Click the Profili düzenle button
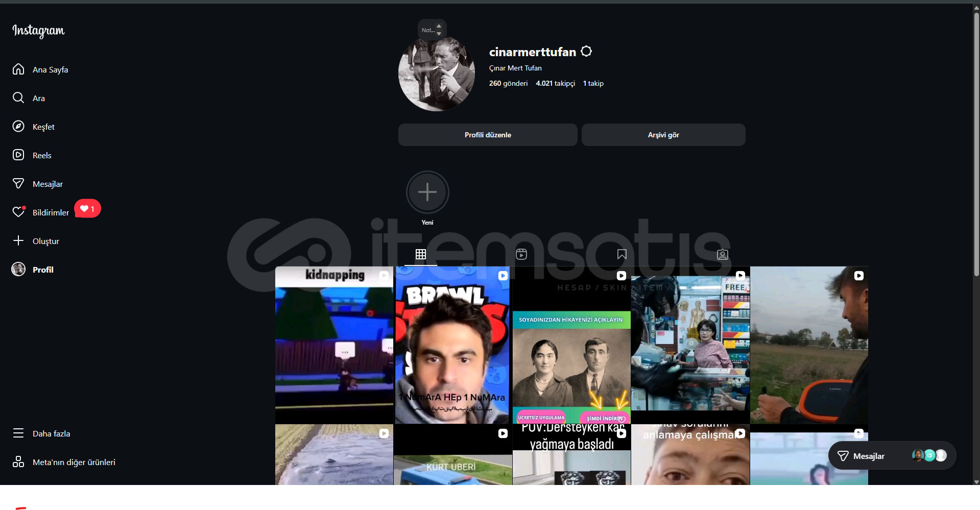The height and width of the screenshot is (510, 980). [488, 135]
